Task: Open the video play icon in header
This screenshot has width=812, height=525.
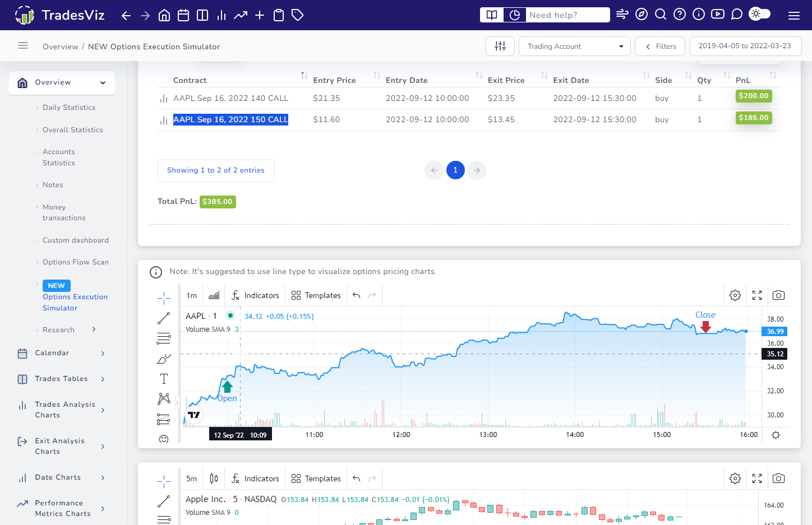Action: tap(718, 14)
